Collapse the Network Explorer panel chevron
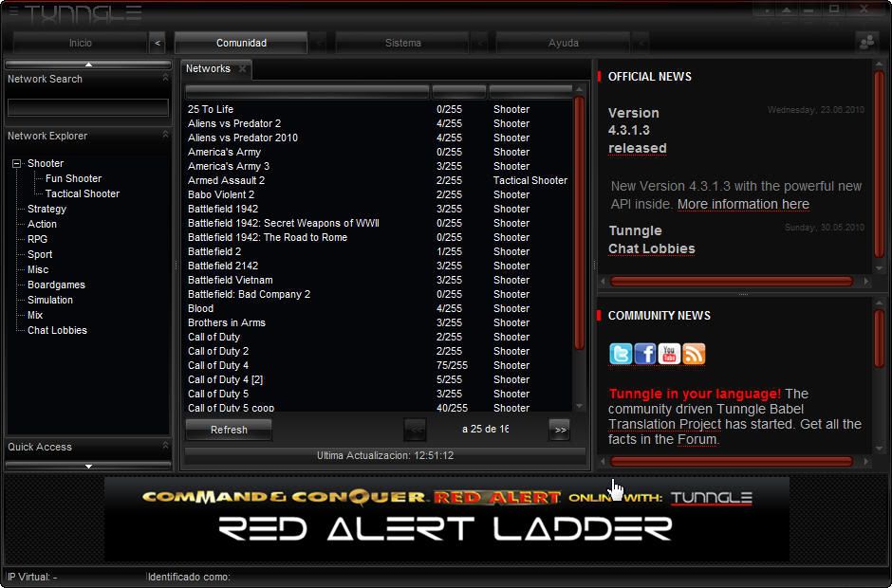The height and width of the screenshot is (588, 892). pos(165,135)
